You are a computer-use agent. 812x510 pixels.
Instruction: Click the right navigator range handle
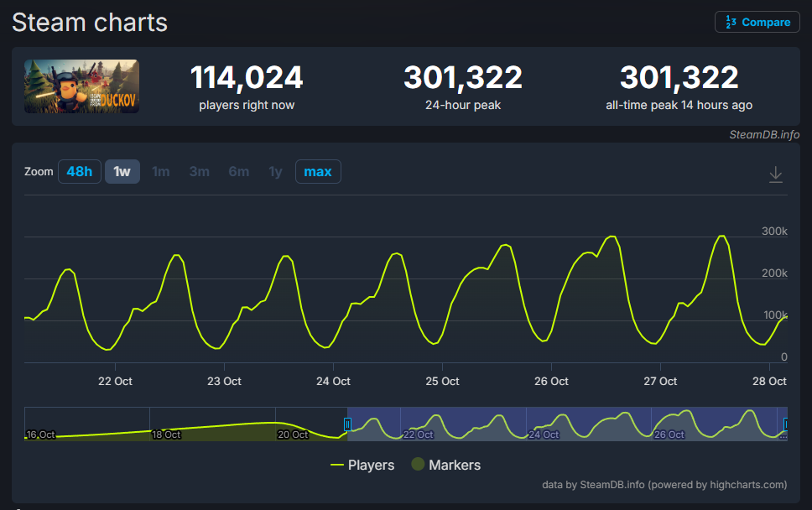[784, 424]
